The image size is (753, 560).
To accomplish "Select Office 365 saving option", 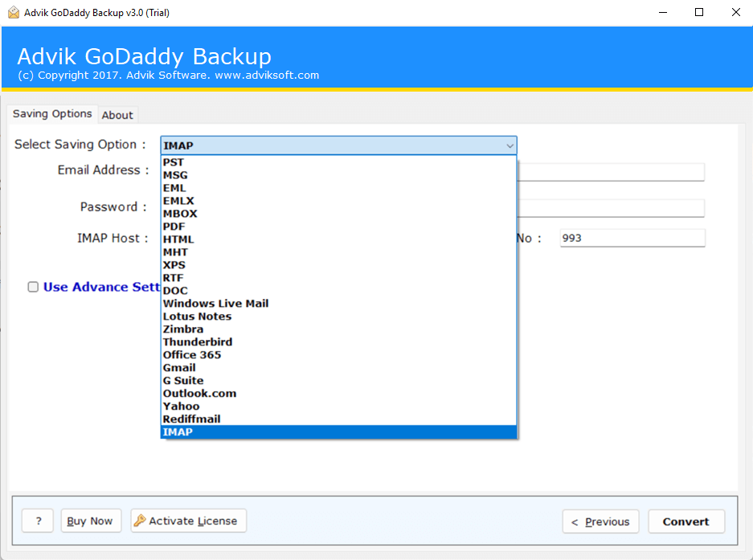I will 338,355.
